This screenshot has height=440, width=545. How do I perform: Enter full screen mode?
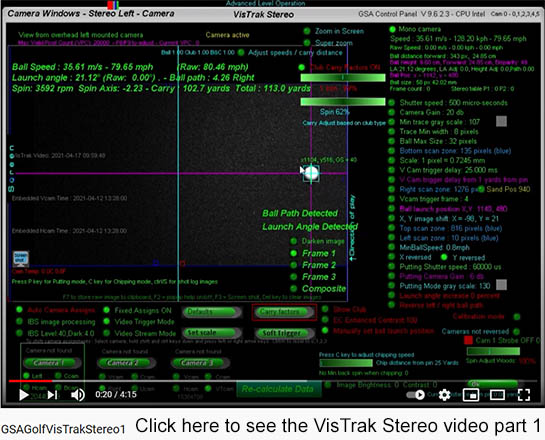click(524, 395)
